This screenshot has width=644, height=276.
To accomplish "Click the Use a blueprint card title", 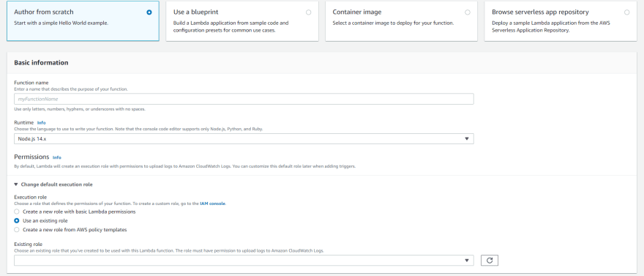I will click(x=196, y=12).
